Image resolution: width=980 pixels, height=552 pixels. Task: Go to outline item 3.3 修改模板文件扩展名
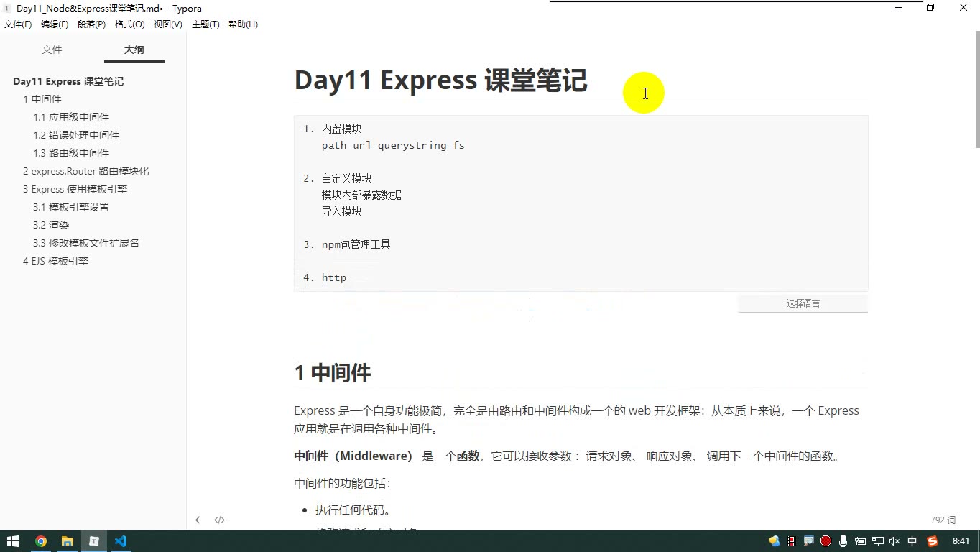(86, 243)
